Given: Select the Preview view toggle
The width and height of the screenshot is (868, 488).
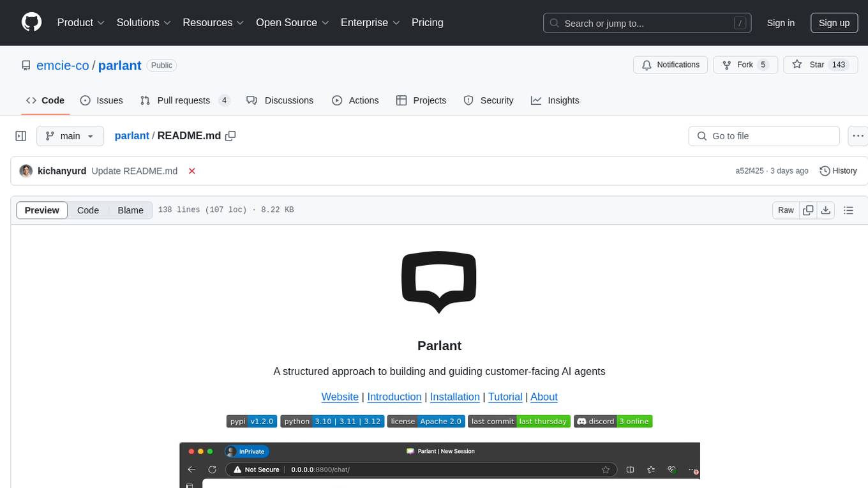Looking at the screenshot, I should pos(42,210).
